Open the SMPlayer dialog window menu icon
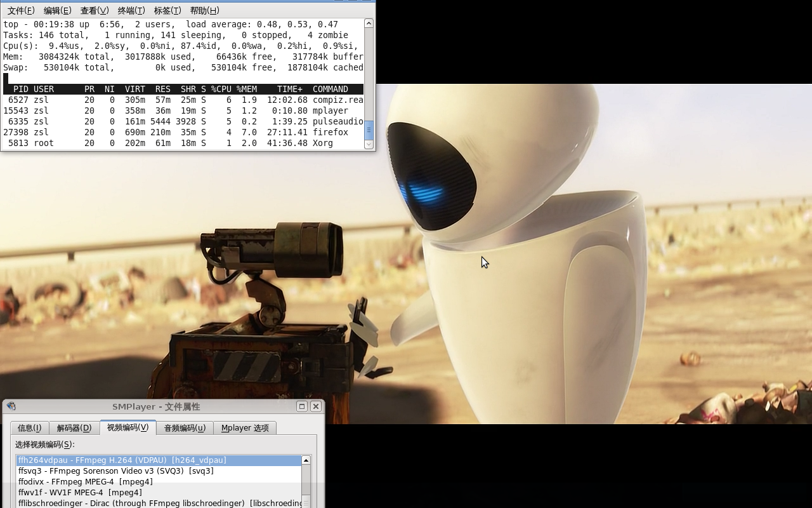Viewport: 812px width, 508px height. coord(11,406)
